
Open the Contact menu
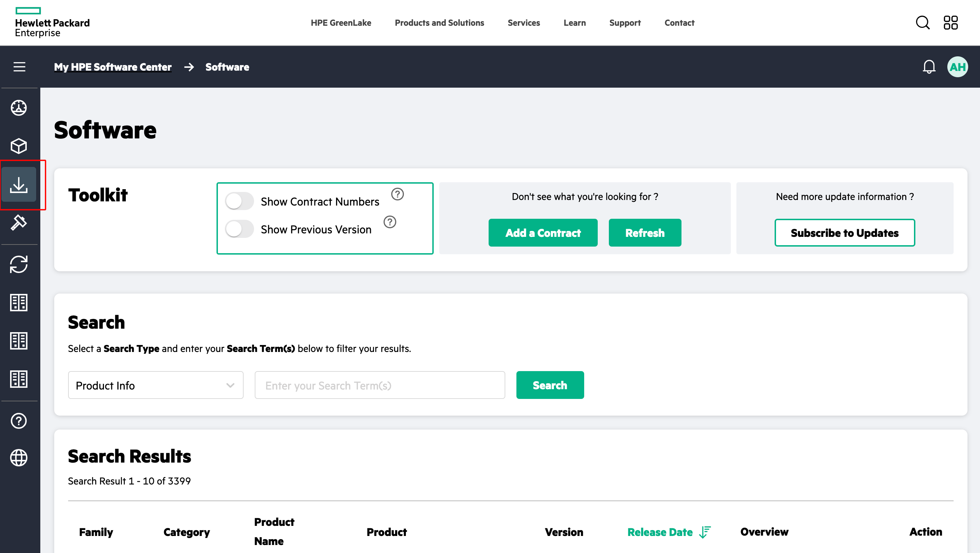click(x=679, y=23)
